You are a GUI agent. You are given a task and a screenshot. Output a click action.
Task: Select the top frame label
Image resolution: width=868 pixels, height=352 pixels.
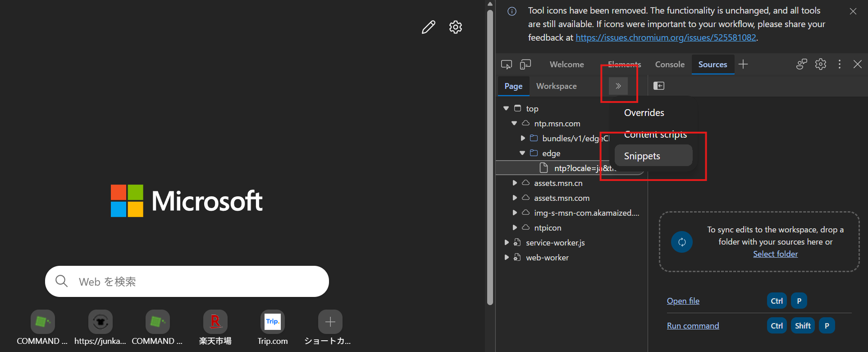(x=532, y=109)
